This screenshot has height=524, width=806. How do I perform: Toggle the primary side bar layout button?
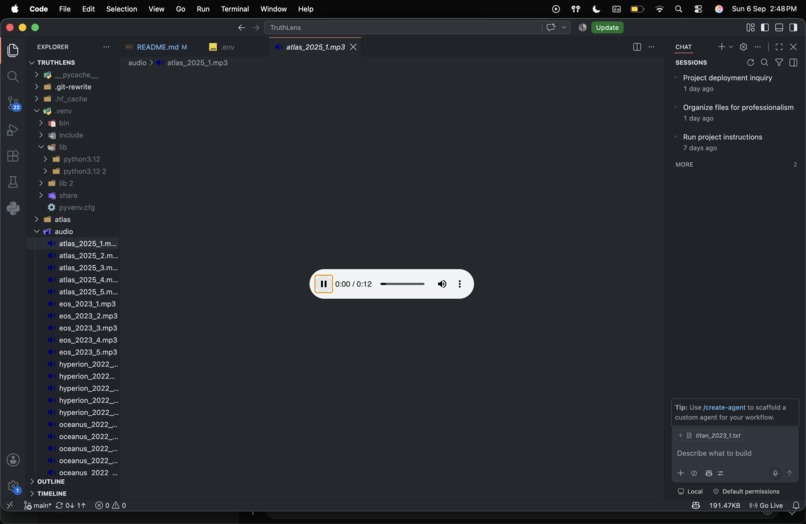(x=765, y=27)
